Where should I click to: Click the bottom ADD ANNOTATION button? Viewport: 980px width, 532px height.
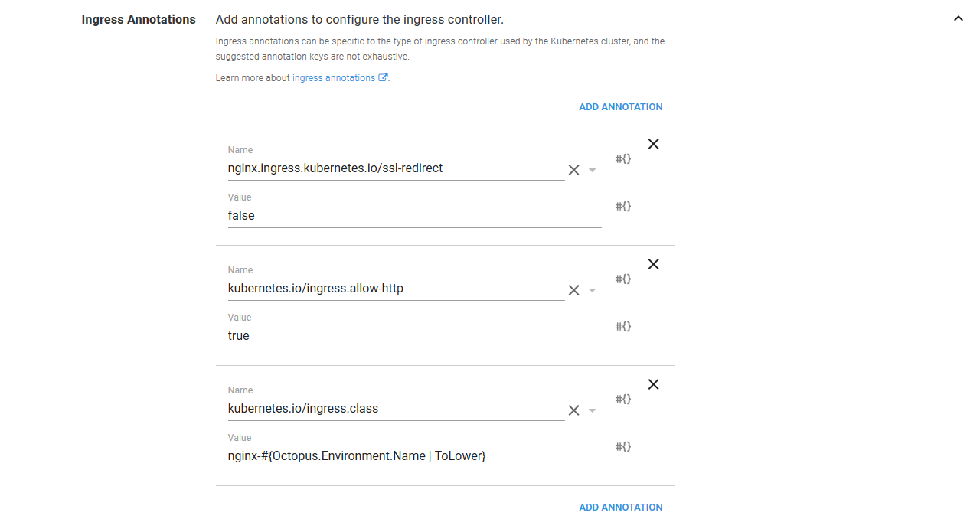click(x=620, y=508)
